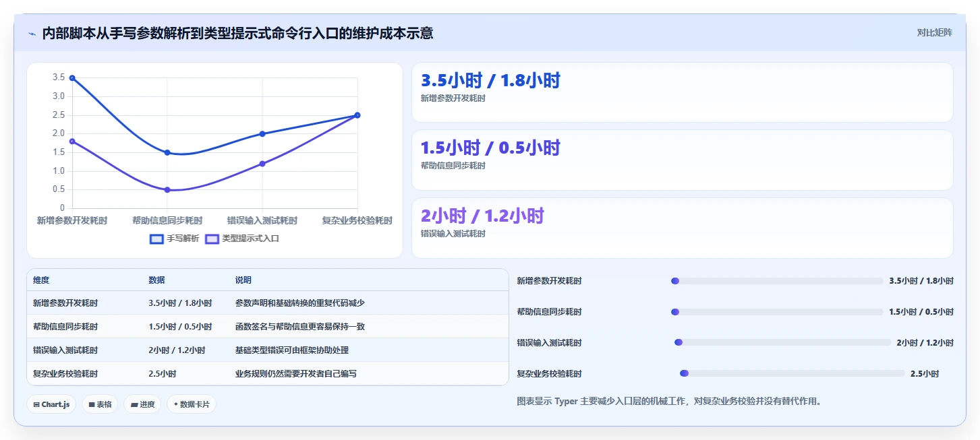Click chart x-axis label 复杂业务校验耗时
The image size is (980, 440).
pyautogui.click(x=357, y=220)
